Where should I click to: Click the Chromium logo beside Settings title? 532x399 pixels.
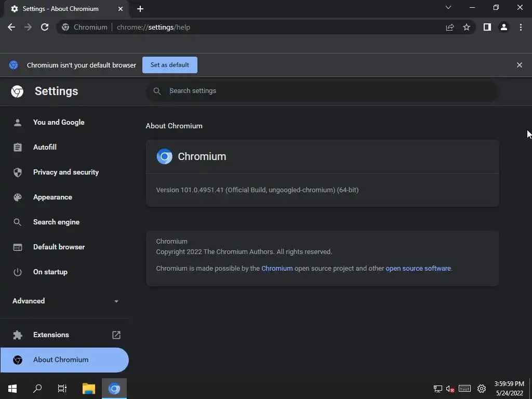coord(17,91)
